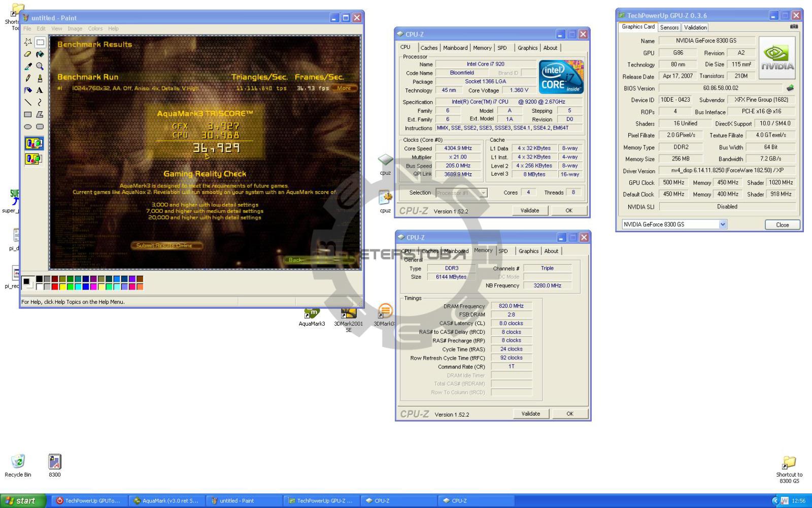The height and width of the screenshot is (508, 812).
Task: Click Validate in the upper CPU-Z window
Action: click(x=530, y=210)
